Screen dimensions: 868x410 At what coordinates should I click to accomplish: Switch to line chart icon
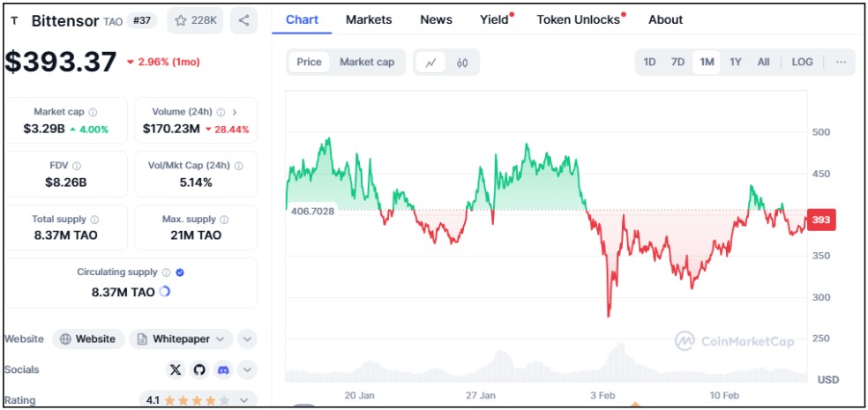click(x=430, y=63)
